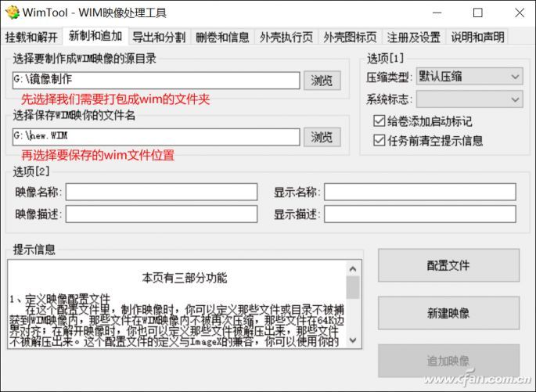Screen dimensions: 536x392
Task: Click scroll-up arrow in 提示信息 box
Action: [x=353, y=269]
